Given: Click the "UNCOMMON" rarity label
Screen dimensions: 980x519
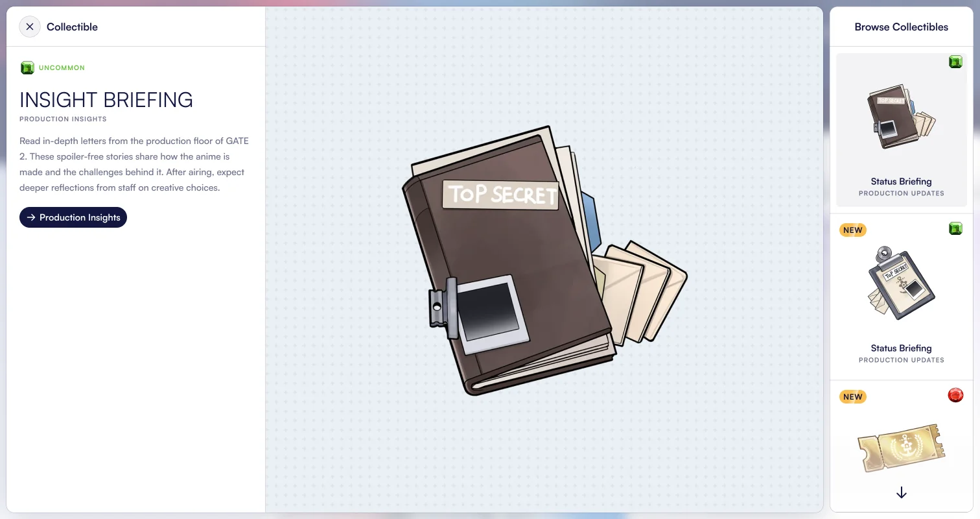Looking at the screenshot, I should [62, 67].
